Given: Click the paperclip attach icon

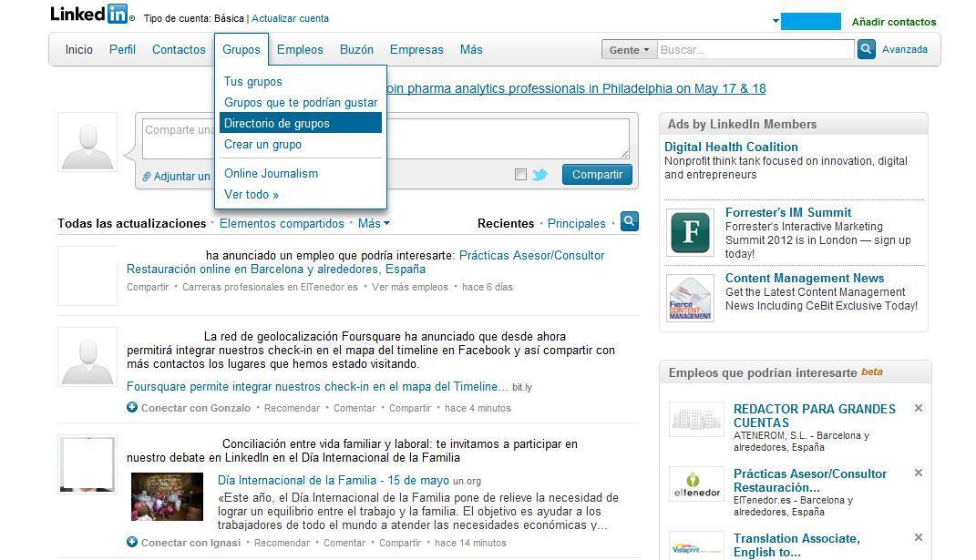Looking at the screenshot, I should pos(147,177).
